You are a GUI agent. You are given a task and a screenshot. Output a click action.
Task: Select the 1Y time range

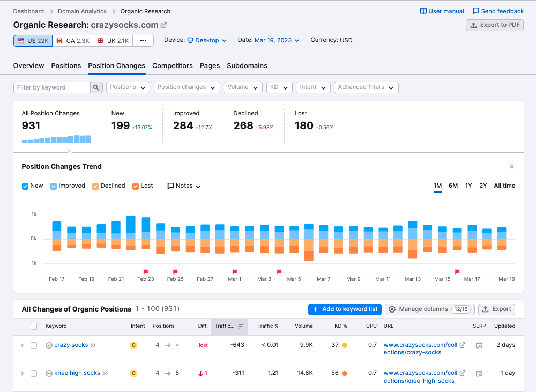pos(468,186)
